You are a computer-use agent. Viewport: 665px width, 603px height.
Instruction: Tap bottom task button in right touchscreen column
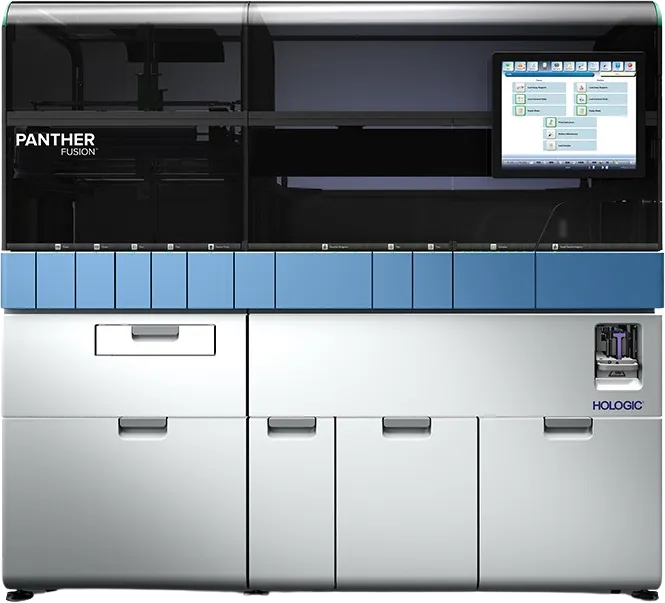tap(601, 111)
